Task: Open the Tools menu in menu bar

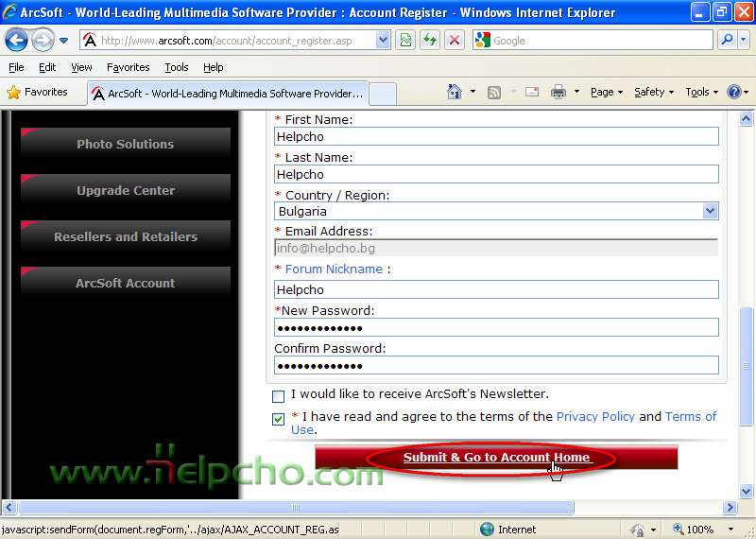Action: [x=177, y=67]
